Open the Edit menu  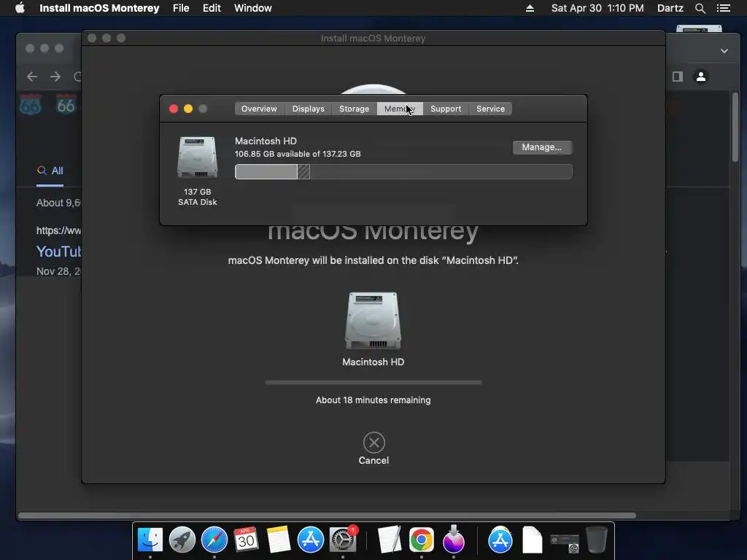212,8
